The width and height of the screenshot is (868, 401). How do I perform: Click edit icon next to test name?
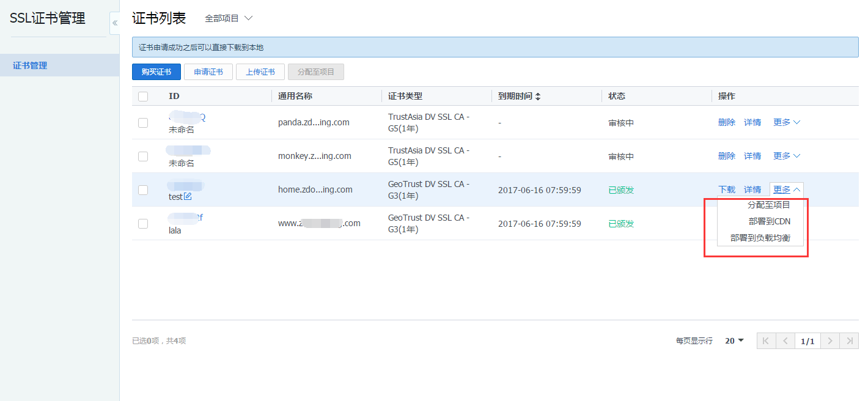point(188,196)
